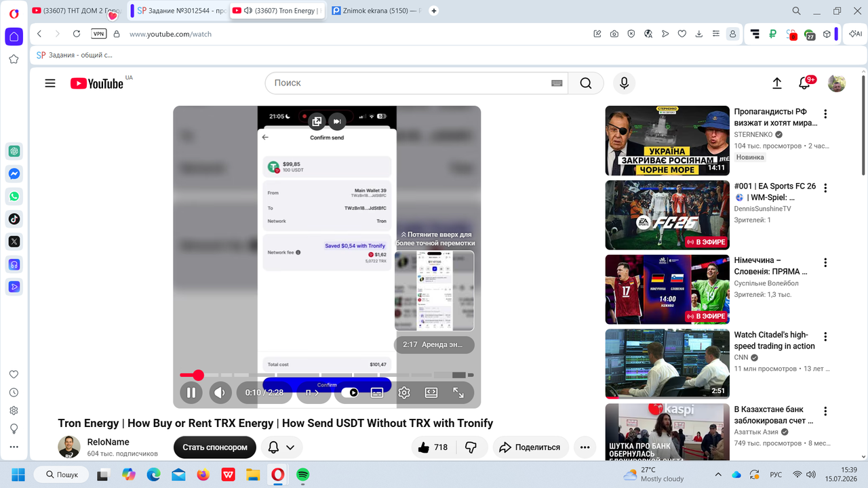
Task: Open the Німеччина – Словенія live stream title
Action: tap(772, 266)
